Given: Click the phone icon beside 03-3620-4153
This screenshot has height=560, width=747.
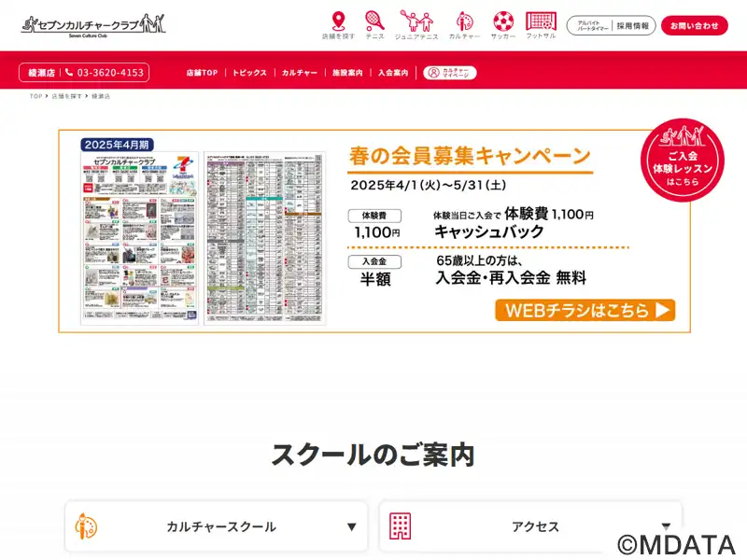Looking at the screenshot, I should [x=69, y=73].
